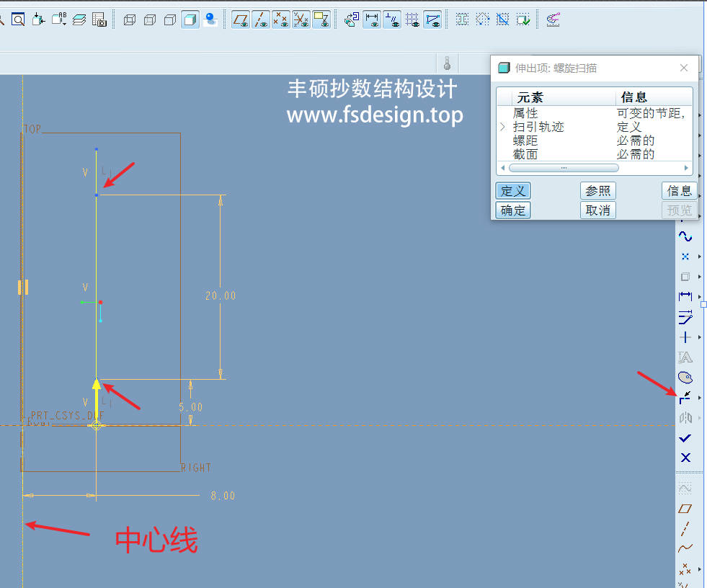Select the dimension tool in sketcher toolbar
Screen dimensions: 707x588
tap(685, 296)
